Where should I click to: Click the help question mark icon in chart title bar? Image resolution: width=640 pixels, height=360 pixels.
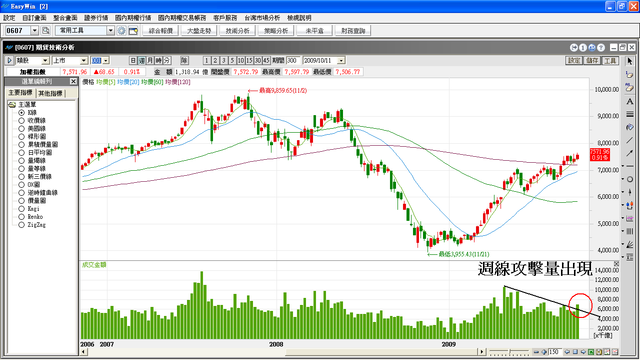(x=601, y=48)
